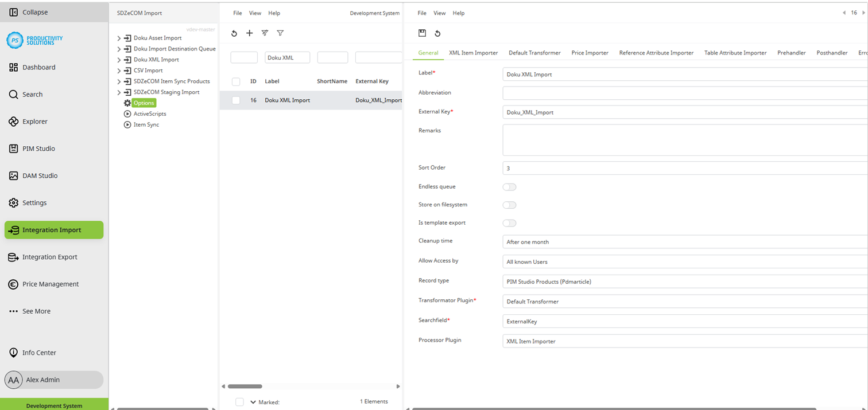Expand the Doku Asset Import tree node

(x=119, y=37)
